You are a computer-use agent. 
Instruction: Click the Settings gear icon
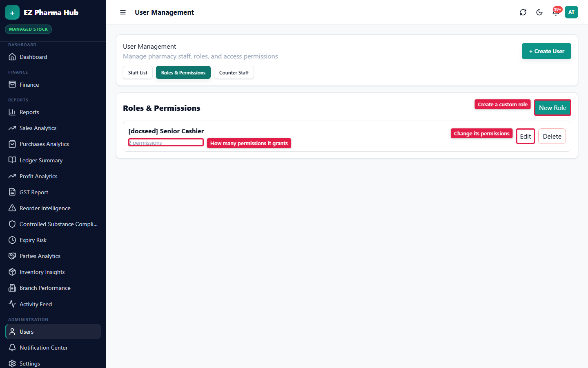click(12, 364)
